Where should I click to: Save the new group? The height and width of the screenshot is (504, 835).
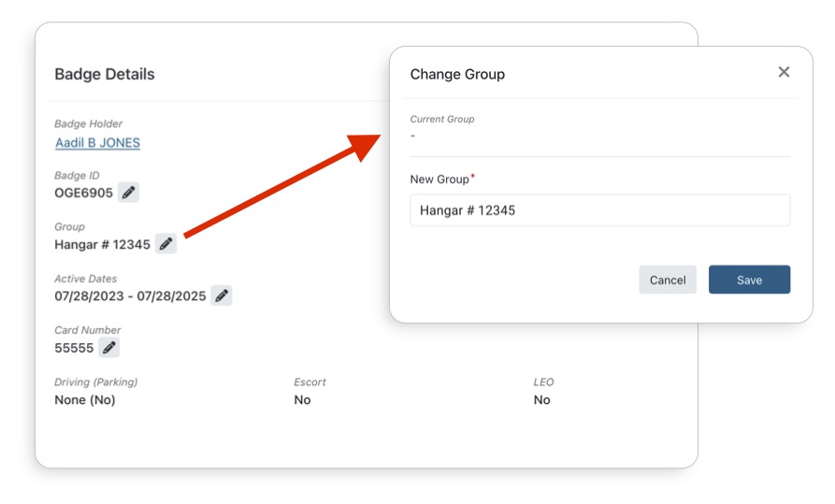749,280
